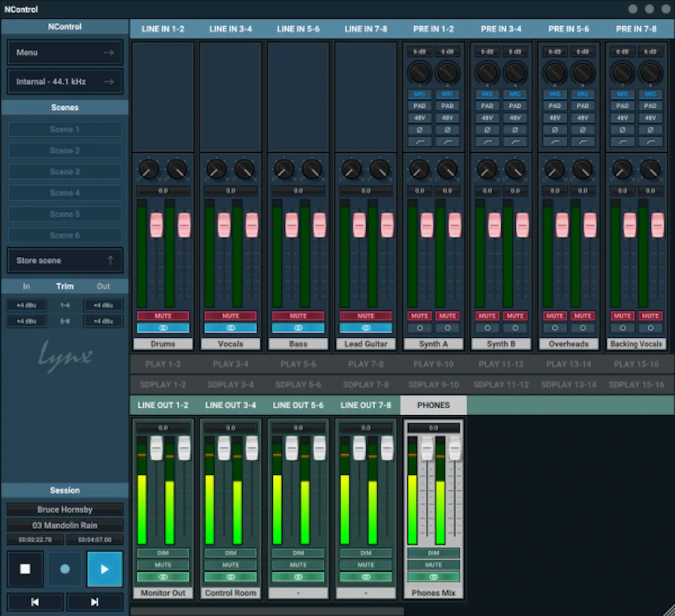Select the SDPLAY 9-10 source

433,384
